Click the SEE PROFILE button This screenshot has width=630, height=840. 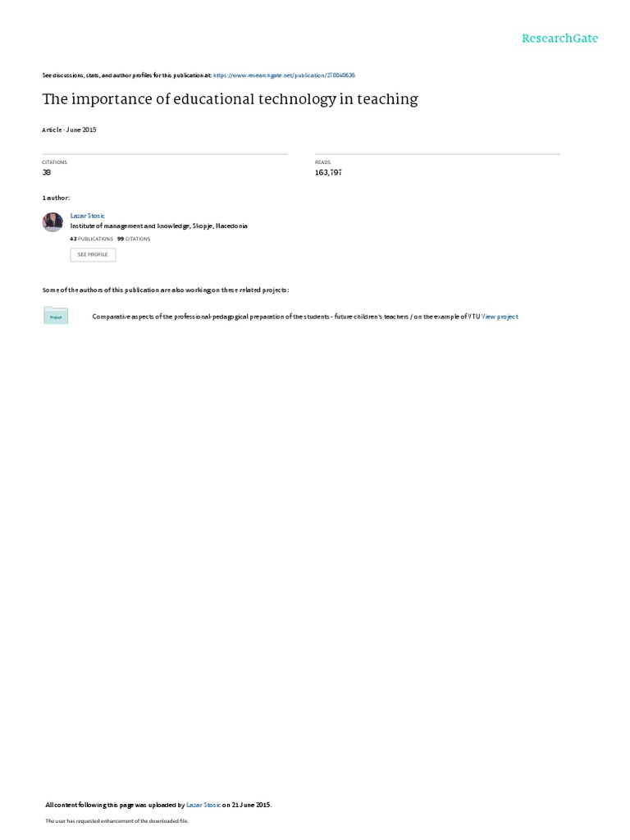[93, 254]
